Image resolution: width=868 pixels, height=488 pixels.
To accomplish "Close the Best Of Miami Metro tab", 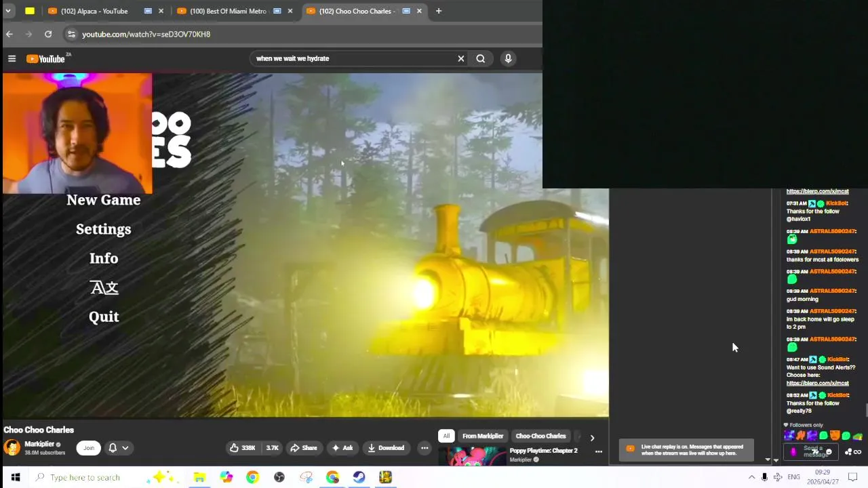I will pyautogui.click(x=290, y=11).
